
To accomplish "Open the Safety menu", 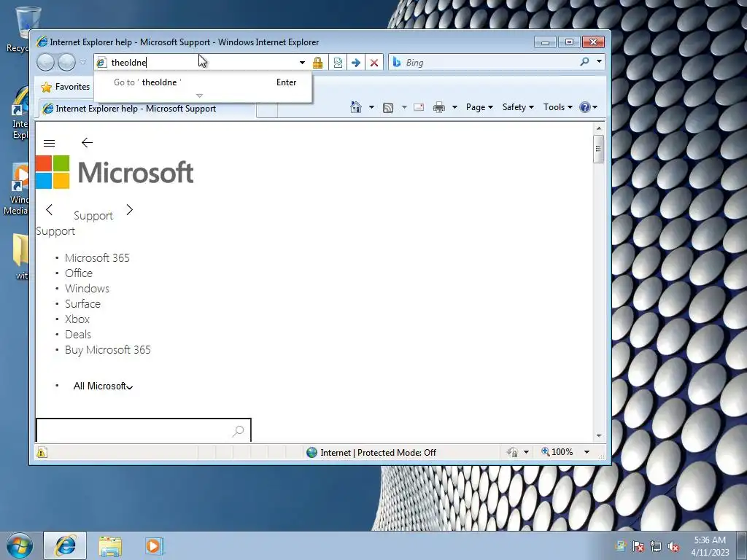I will click(x=518, y=107).
